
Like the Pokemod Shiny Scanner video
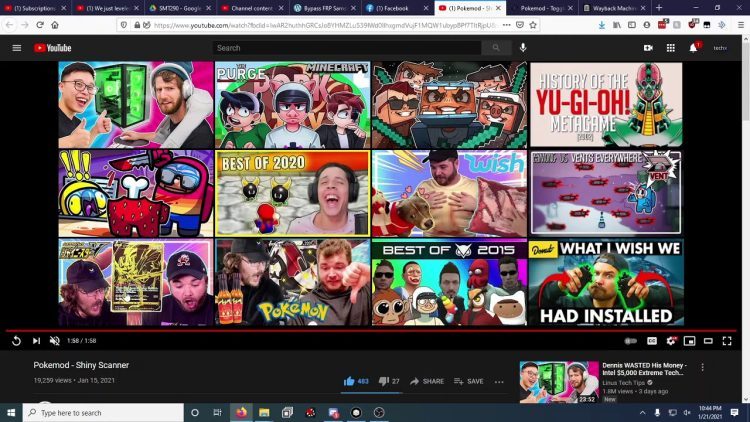click(x=356, y=381)
